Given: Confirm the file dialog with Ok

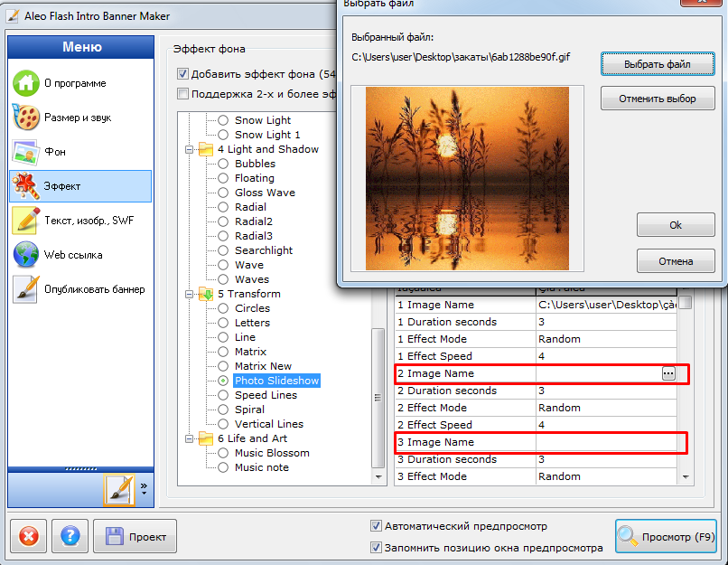Looking at the screenshot, I should (x=676, y=225).
